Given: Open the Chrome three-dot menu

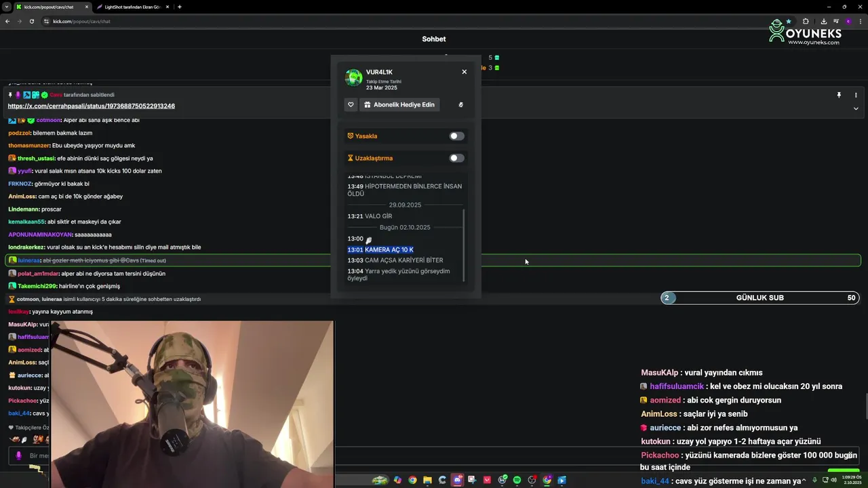Looking at the screenshot, I should pos(860,21).
